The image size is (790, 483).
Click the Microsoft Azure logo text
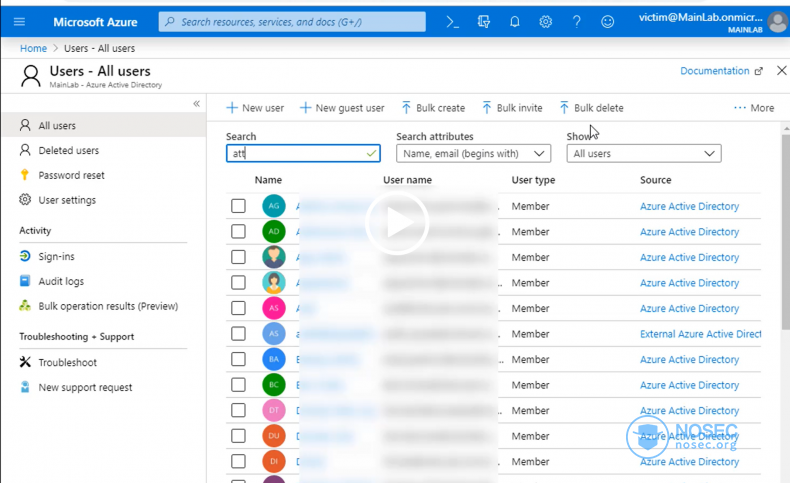click(95, 22)
